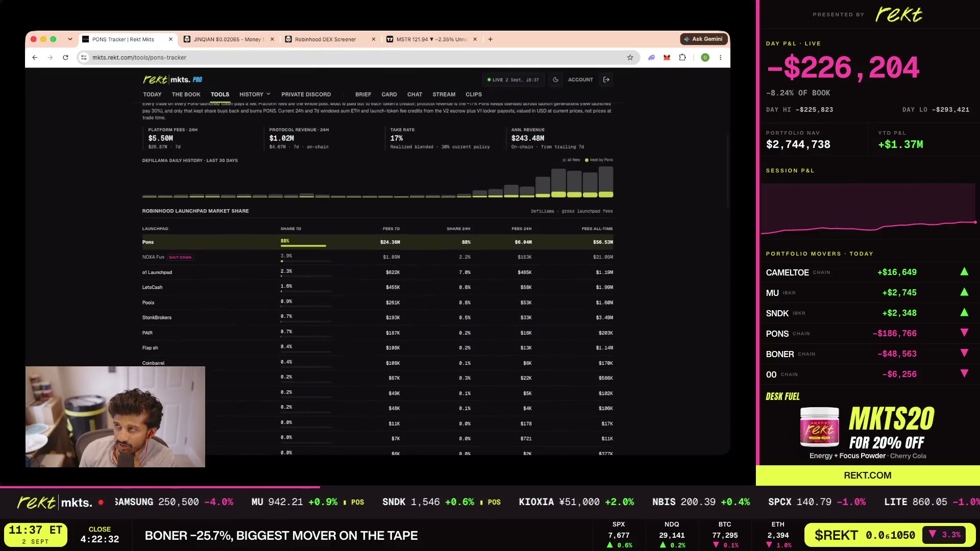The image size is (980, 551).
Task: Close the Robinhood DEX Screener tab
Action: click(x=374, y=39)
